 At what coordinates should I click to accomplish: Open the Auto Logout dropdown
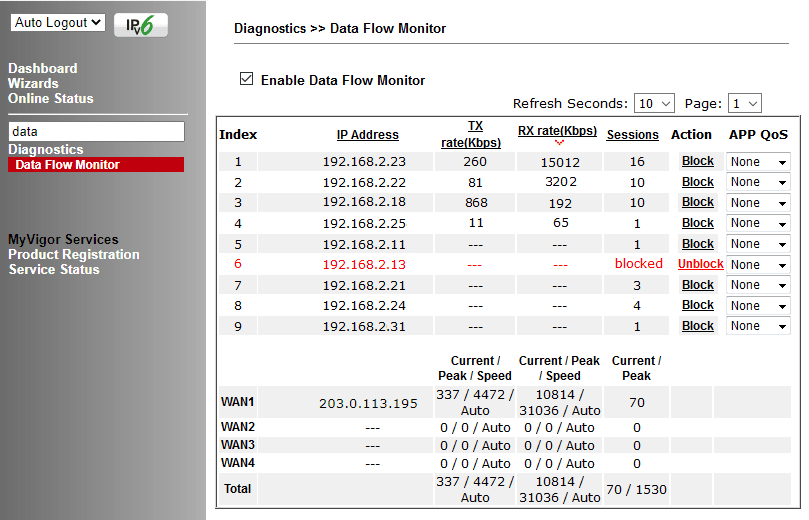(x=58, y=22)
